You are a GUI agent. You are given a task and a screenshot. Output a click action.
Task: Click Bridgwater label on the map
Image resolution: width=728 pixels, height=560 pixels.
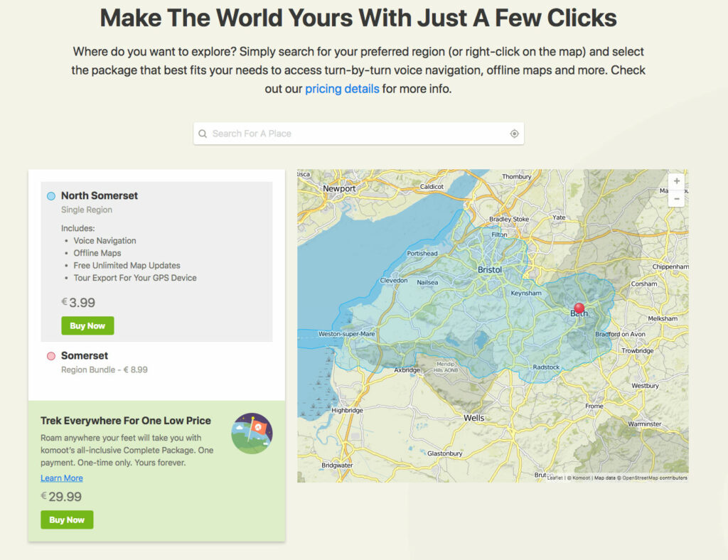click(x=337, y=465)
